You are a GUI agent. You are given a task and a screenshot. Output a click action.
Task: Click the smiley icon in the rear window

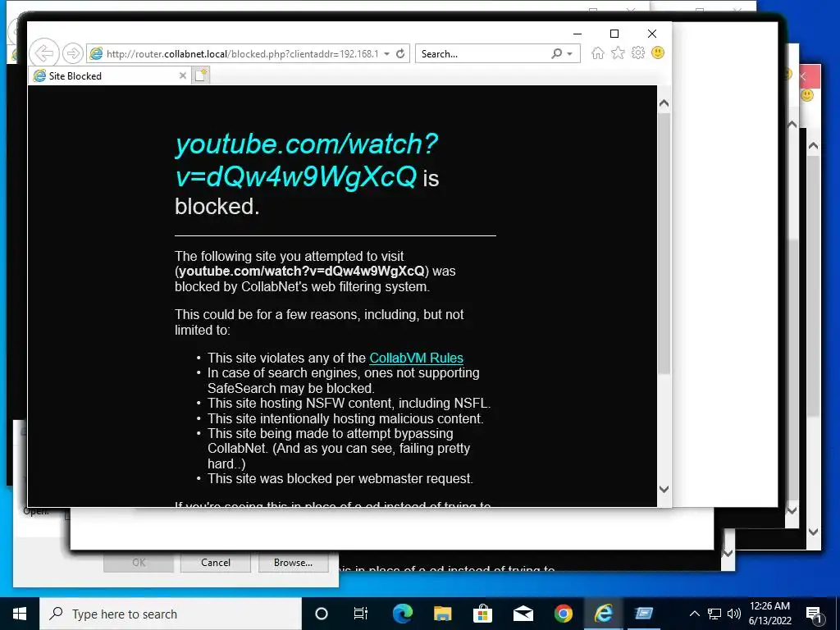(807, 95)
